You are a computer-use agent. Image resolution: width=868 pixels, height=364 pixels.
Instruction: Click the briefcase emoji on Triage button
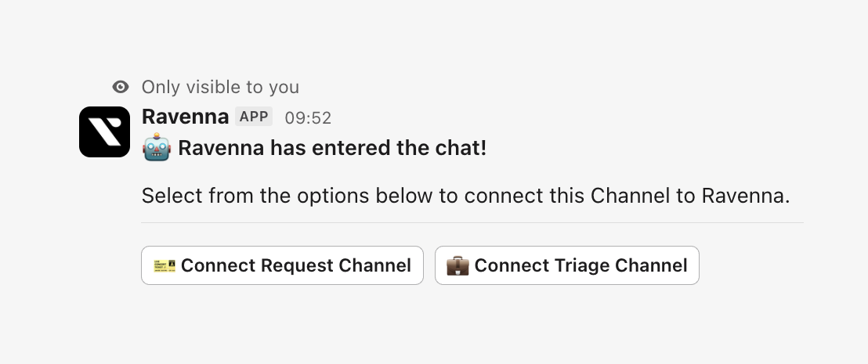458,266
